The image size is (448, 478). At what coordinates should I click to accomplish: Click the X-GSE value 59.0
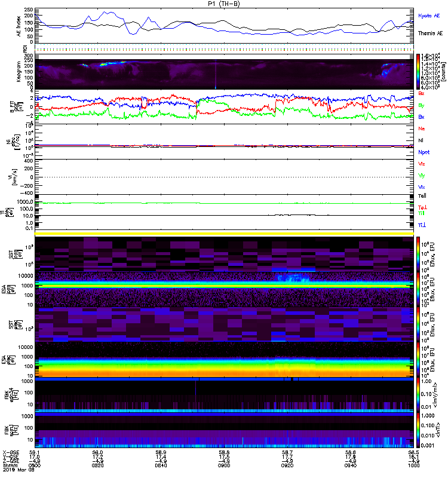point(97,453)
